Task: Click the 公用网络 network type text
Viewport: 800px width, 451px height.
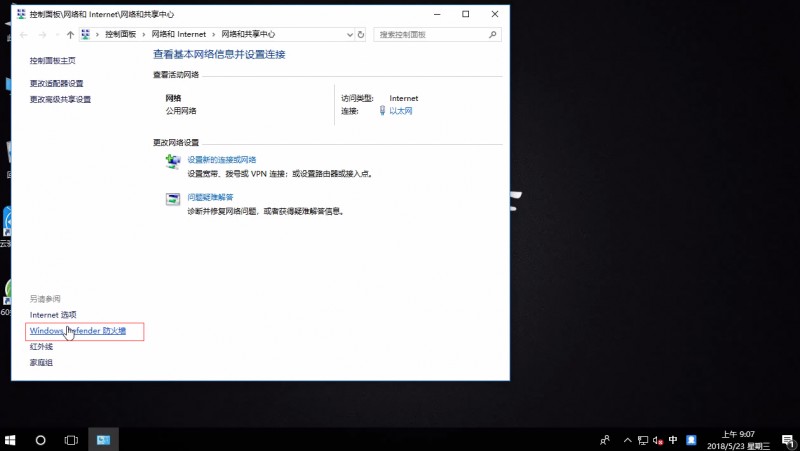Action: tap(181, 111)
